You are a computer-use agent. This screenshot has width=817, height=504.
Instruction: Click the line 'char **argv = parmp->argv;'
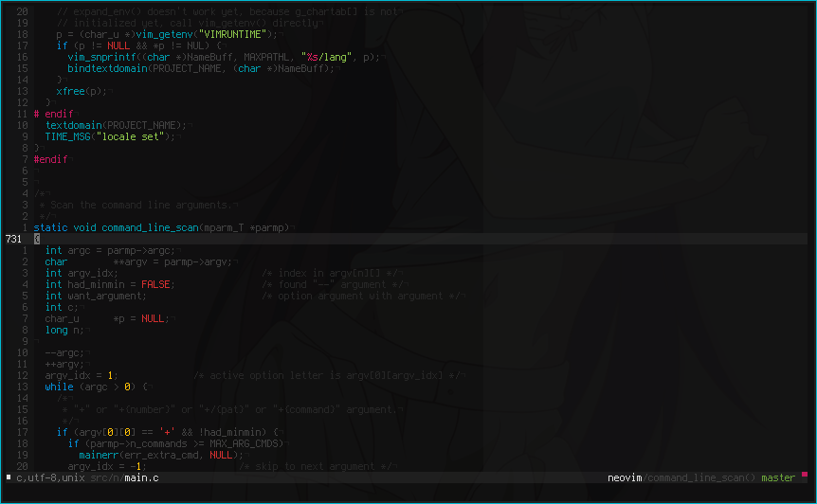pos(138,261)
